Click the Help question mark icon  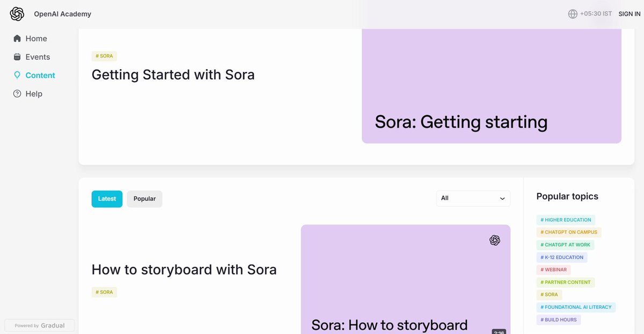point(17,93)
